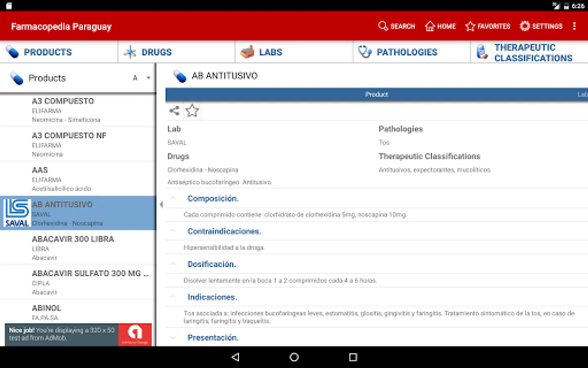The width and height of the screenshot is (588, 368).
Task: Select A3 COMPUESTO product
Action: pyautogui.click(x=78, y=110)
